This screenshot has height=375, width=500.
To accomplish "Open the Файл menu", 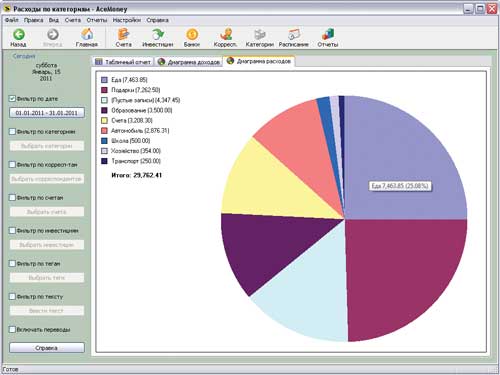I will point(12,20).
